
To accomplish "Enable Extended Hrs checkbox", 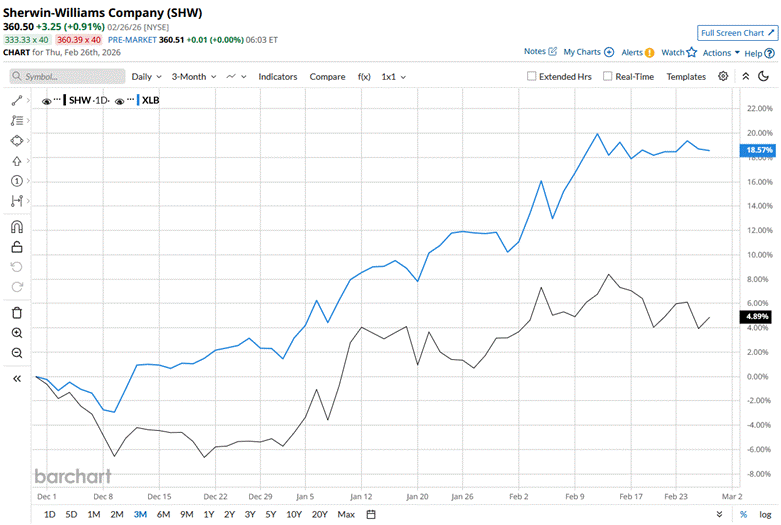I will point(531,76).
